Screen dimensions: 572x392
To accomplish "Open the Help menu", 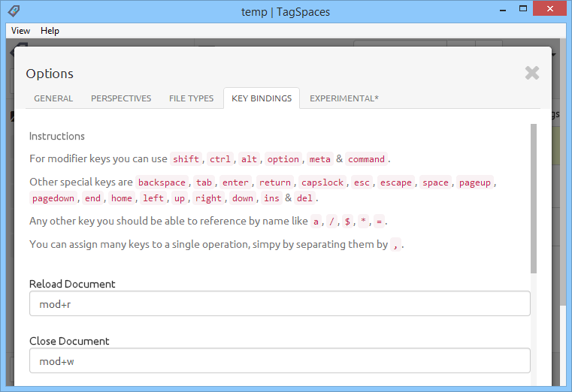I will (x=50, y=31).
